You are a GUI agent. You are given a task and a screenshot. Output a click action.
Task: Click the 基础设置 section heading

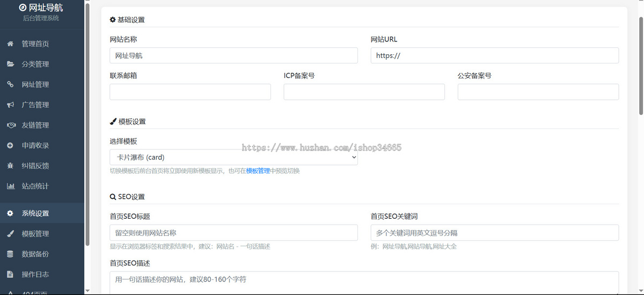pos(127,20)
